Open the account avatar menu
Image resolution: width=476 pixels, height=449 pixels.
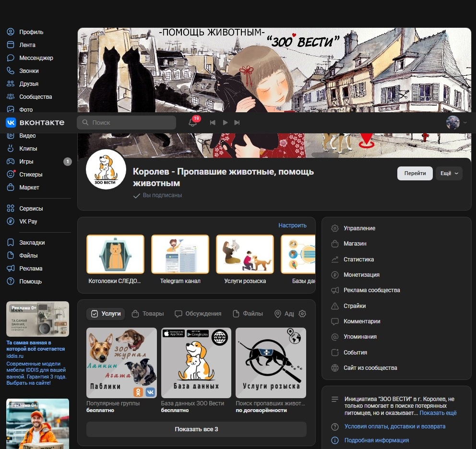click(456, 123)
